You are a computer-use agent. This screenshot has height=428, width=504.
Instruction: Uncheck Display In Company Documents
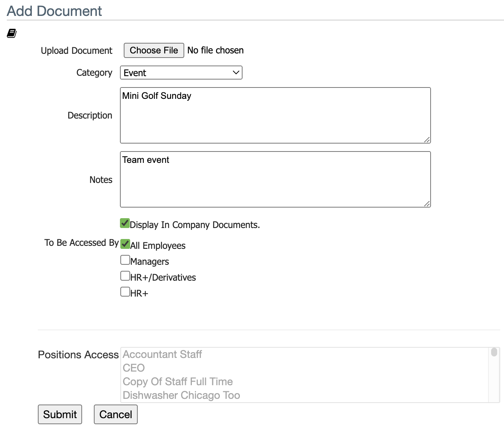(125, 223)
